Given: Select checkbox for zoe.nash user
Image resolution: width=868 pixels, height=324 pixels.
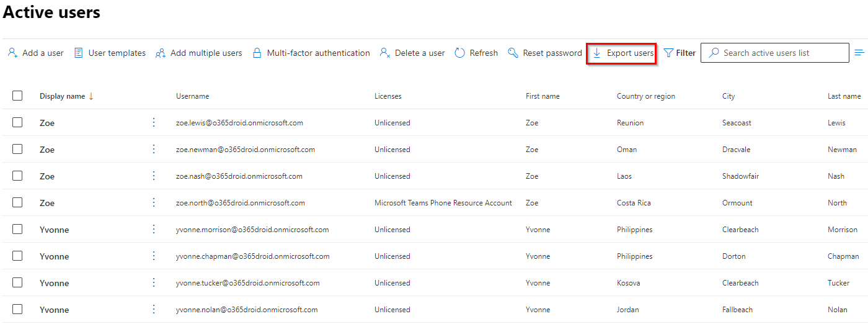Looking at the screenshot, I should (x=17, y=176).
